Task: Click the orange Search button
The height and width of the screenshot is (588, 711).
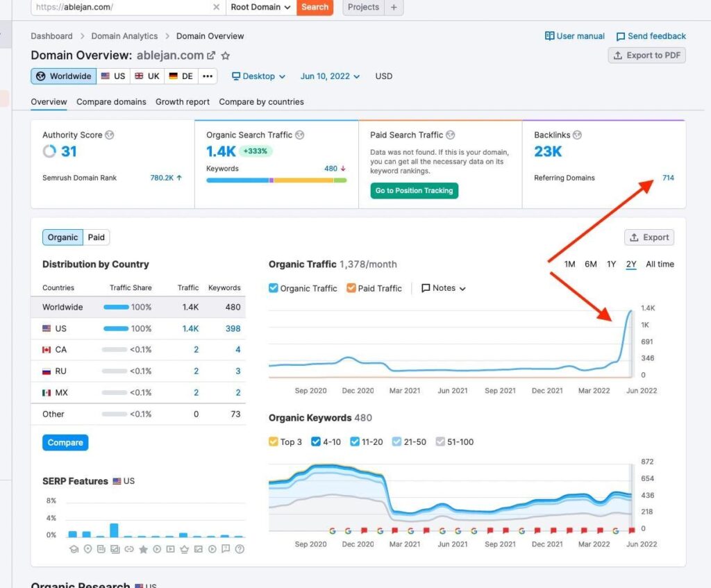Action: pos(315,7)
